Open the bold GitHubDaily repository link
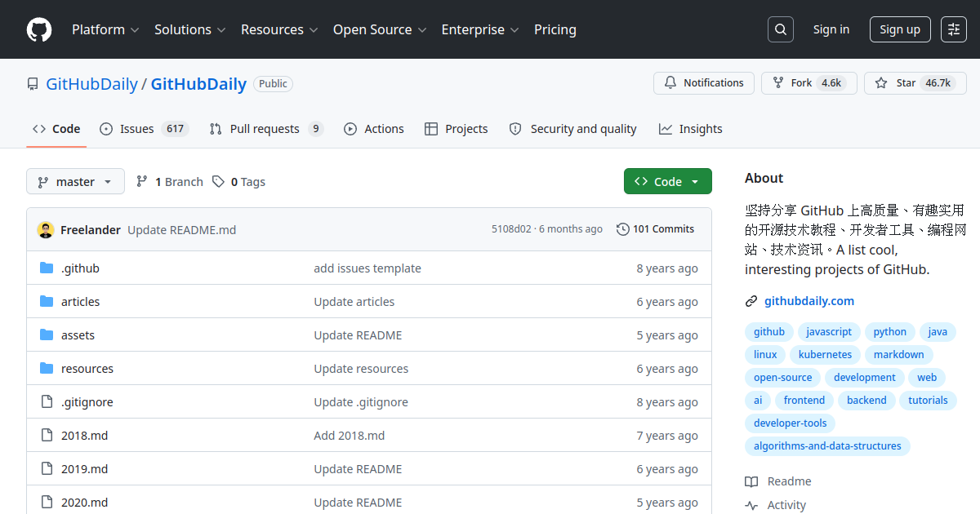The image size is (980, 514). (198, 84)
